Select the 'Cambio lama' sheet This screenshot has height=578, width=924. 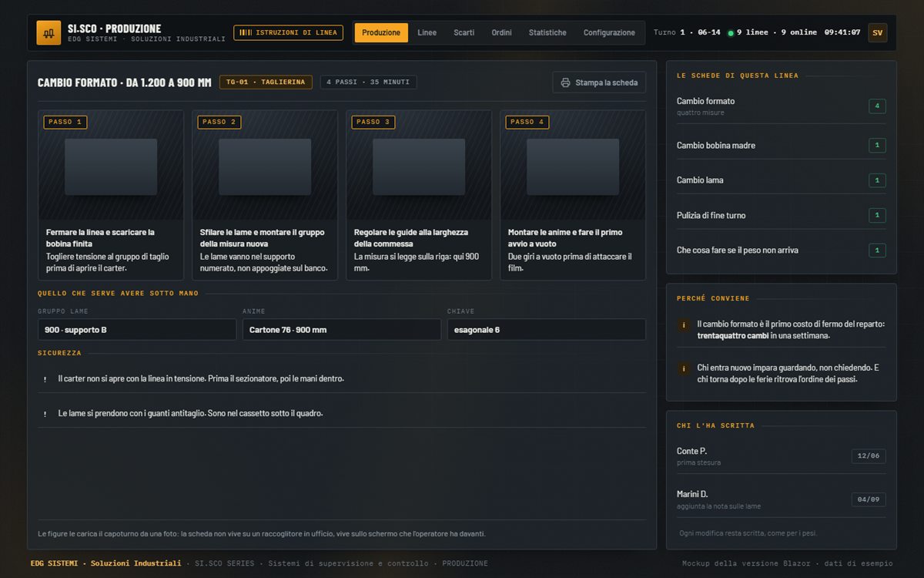click(x=781, y=180)
